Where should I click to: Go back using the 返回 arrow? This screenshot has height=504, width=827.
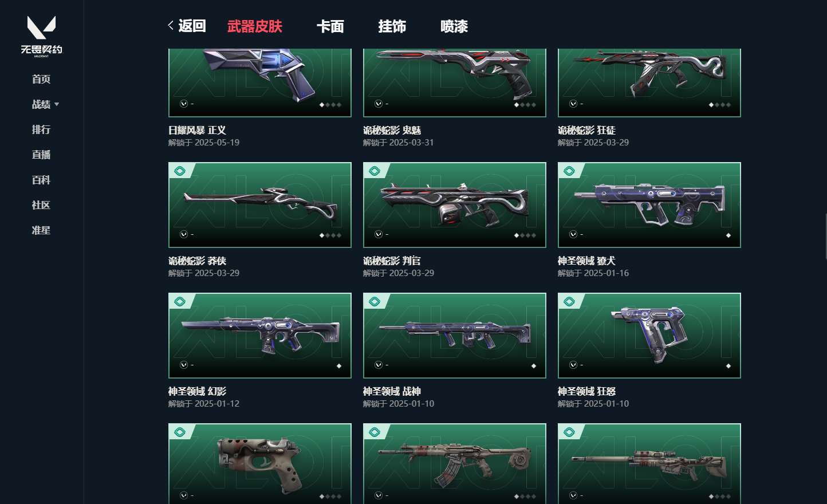pyautogui.click(x=187, y=26)
